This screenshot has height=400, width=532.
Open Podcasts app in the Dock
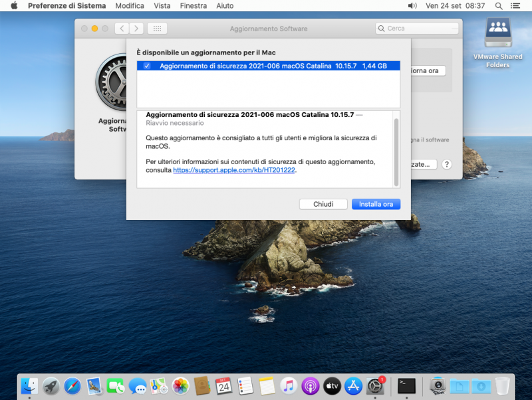(x=311, y=386)
